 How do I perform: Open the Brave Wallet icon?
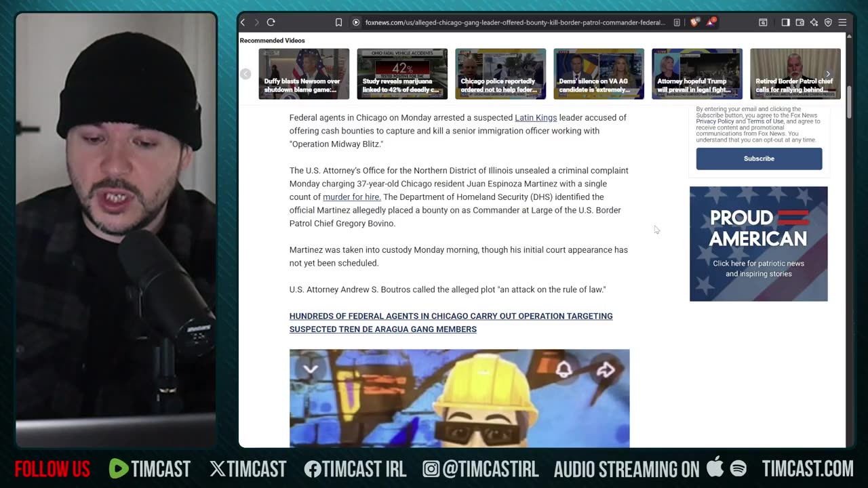tap(800, 22)
